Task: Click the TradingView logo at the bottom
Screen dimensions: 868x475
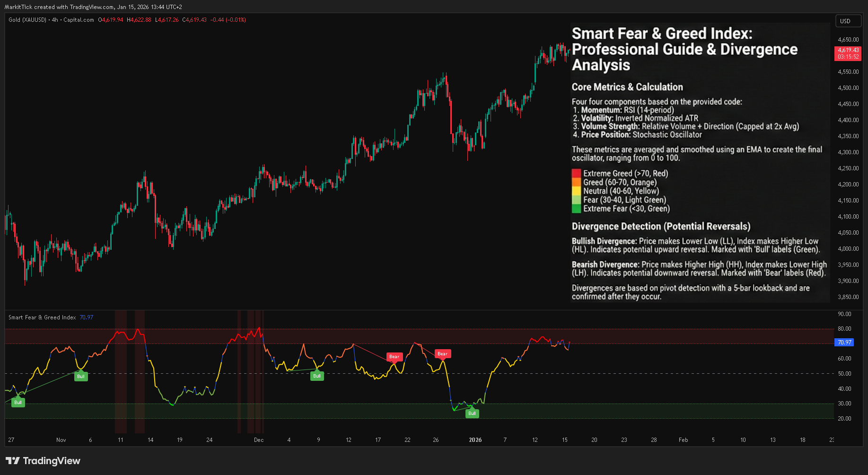Action: pyautogui.click(x=43, y=461)
